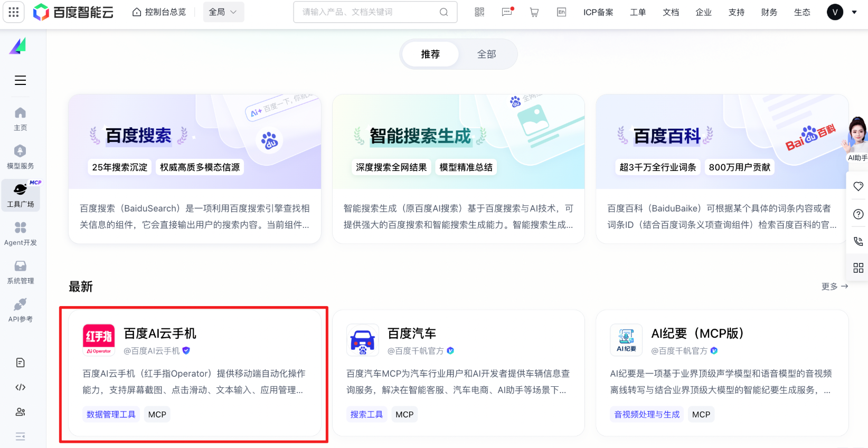
Task: Go to 控制台总览
Action: tap(159, 12)
